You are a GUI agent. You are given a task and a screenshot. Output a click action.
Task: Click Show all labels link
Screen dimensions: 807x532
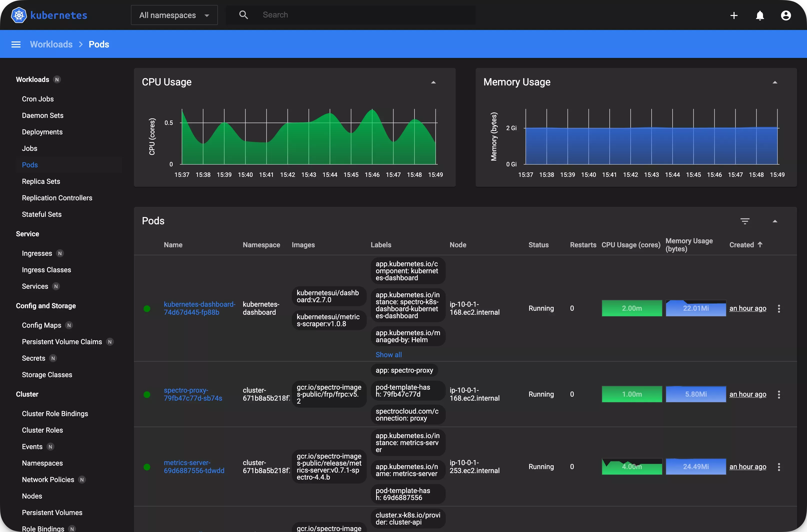389,355
